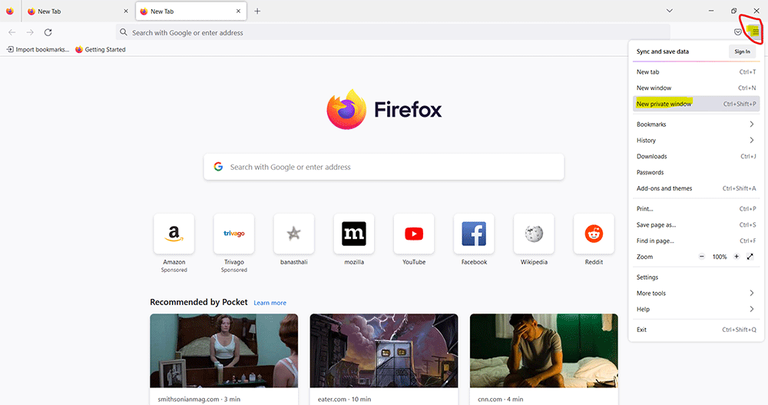The image size is (768, 405).
Task: Open the eater.com story thumbnail
Action: pos(384,351)
